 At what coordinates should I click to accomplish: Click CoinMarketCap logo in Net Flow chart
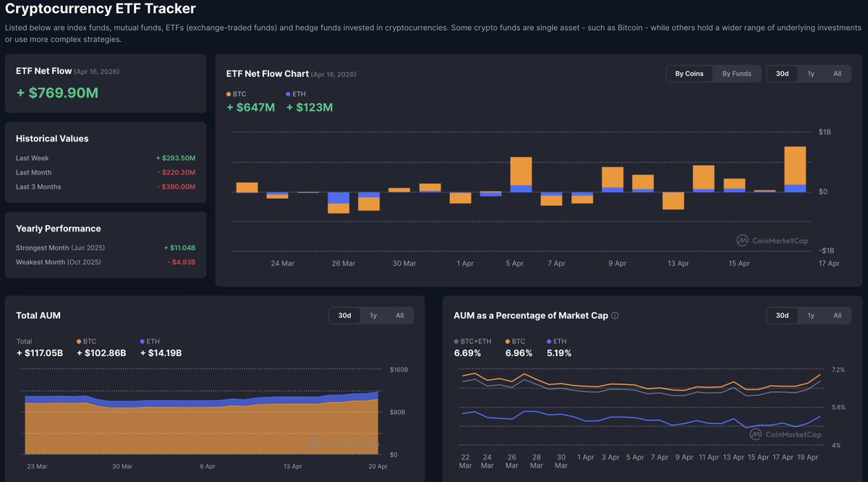click(772, 240)
